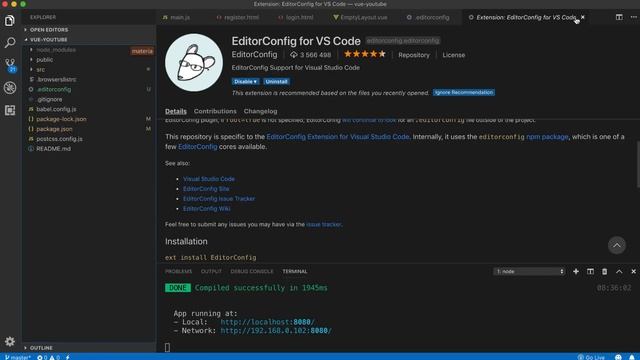
Task: Open the Disable dropdown button
Action: coord(245,82)
